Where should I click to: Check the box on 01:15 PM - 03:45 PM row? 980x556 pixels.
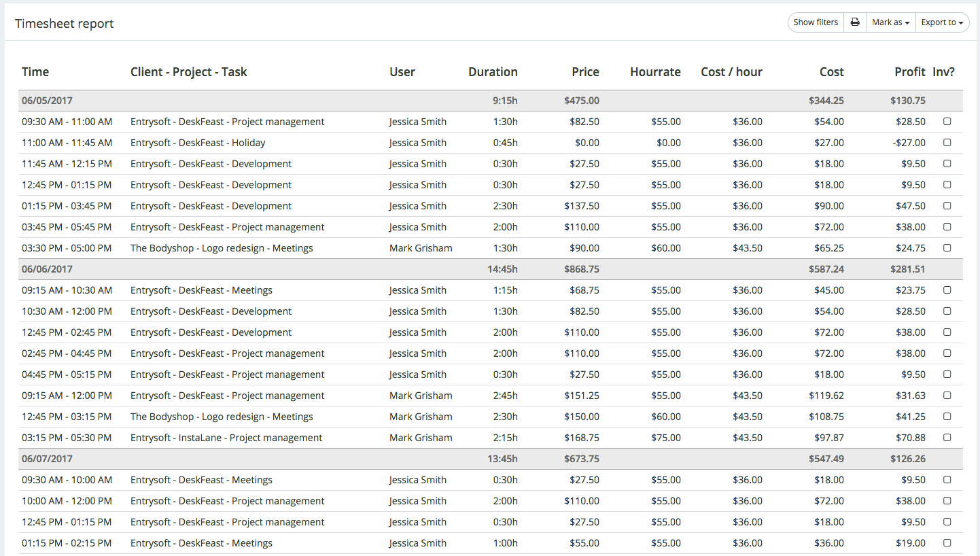947,206
